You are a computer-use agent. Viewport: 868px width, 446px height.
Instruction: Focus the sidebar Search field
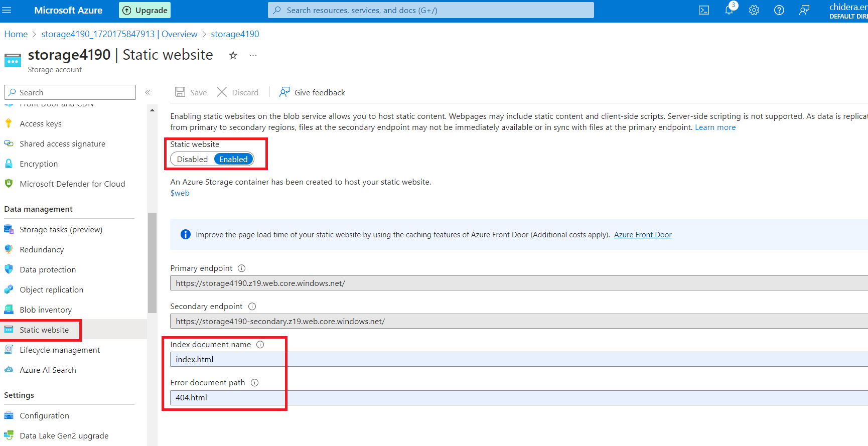click(x=70, y=92)
